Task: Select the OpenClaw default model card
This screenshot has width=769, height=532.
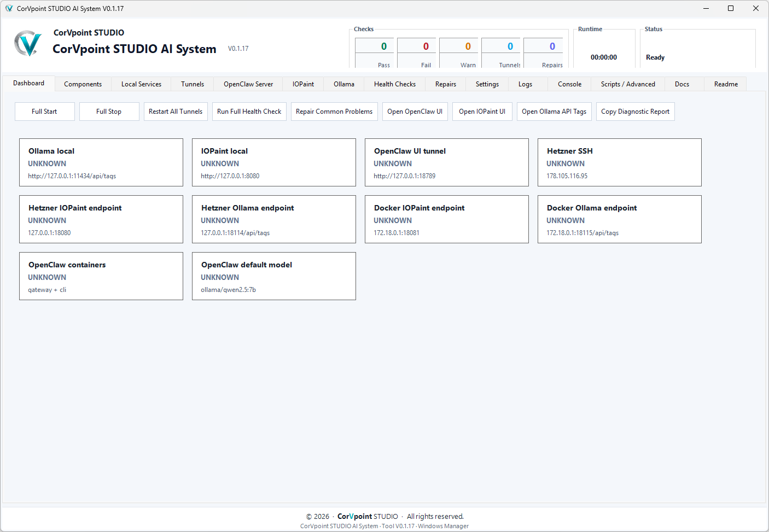Action: 274,276
